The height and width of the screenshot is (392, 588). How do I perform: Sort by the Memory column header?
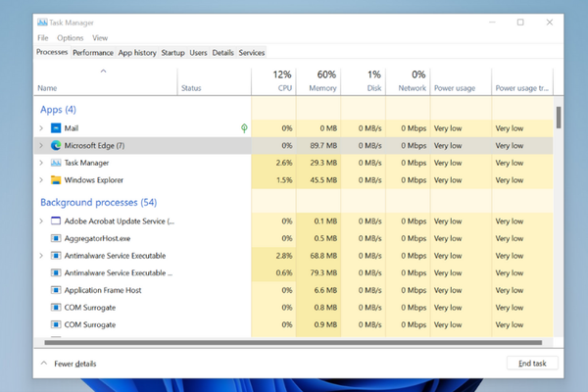[x=318, y=81]
